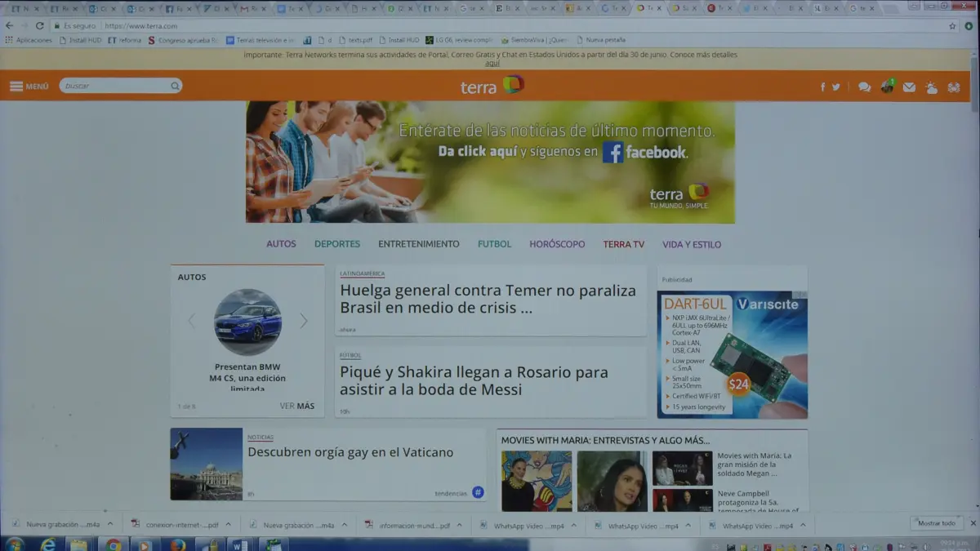Click the Mostrar todo downloads button
Viewport: 980px width, 551px height.
[x=936, y=523]
